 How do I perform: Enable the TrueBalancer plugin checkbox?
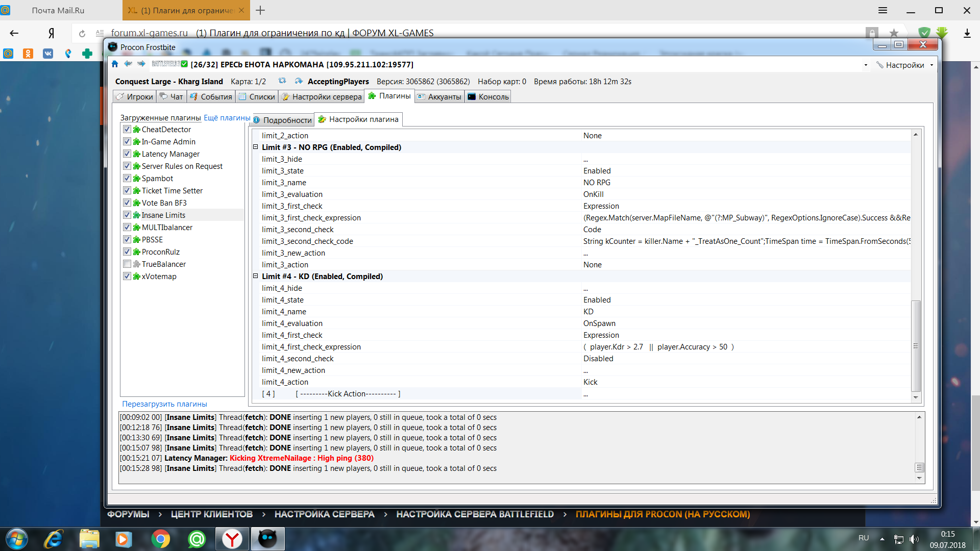coord(127,264)
